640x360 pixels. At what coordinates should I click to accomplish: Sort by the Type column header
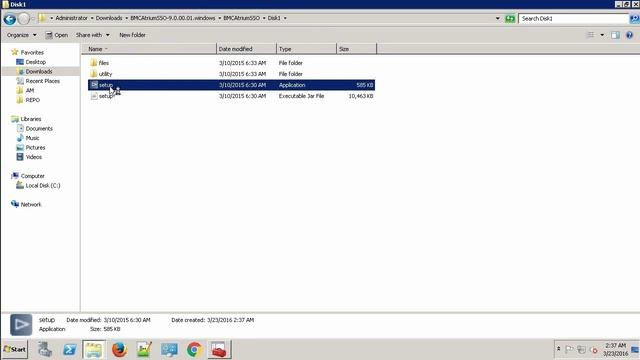(x=306, y=49)
